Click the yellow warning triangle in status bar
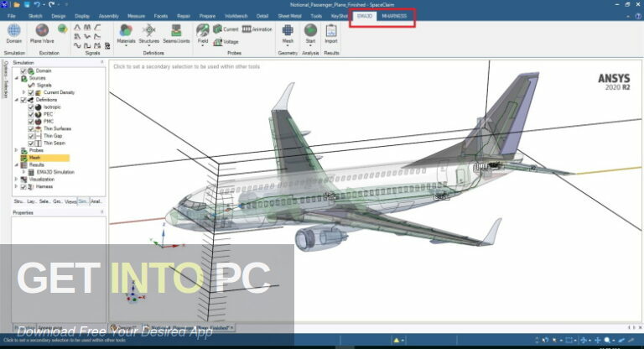Screen dimensions: 644x349 point(397,340)
